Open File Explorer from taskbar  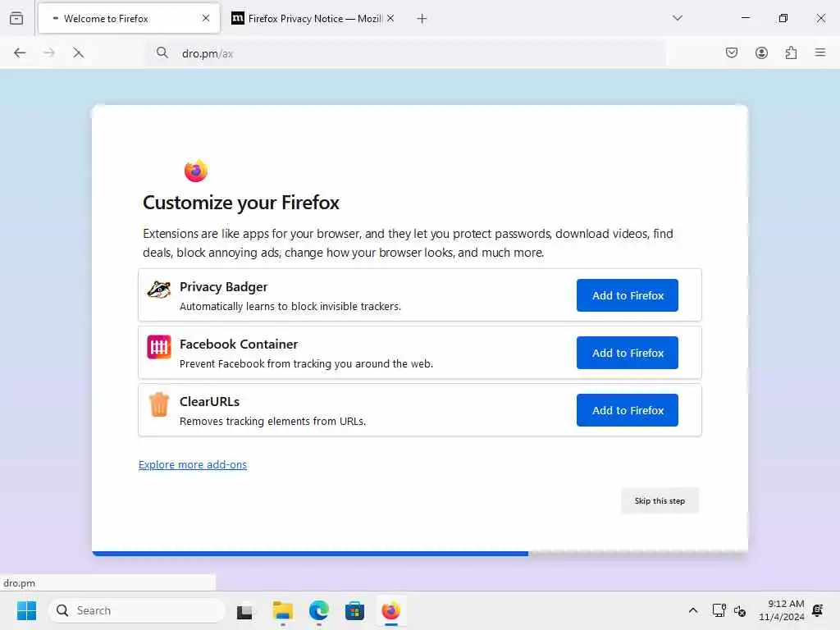282,610
